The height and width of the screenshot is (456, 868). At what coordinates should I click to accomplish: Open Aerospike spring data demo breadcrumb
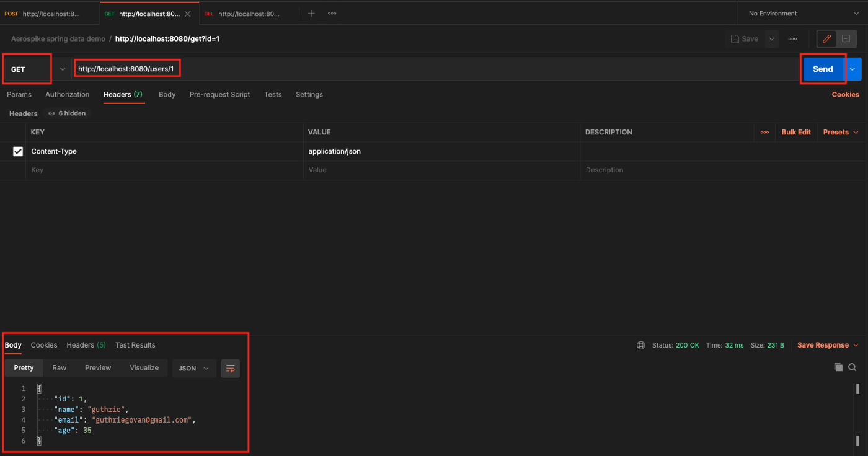58,38
